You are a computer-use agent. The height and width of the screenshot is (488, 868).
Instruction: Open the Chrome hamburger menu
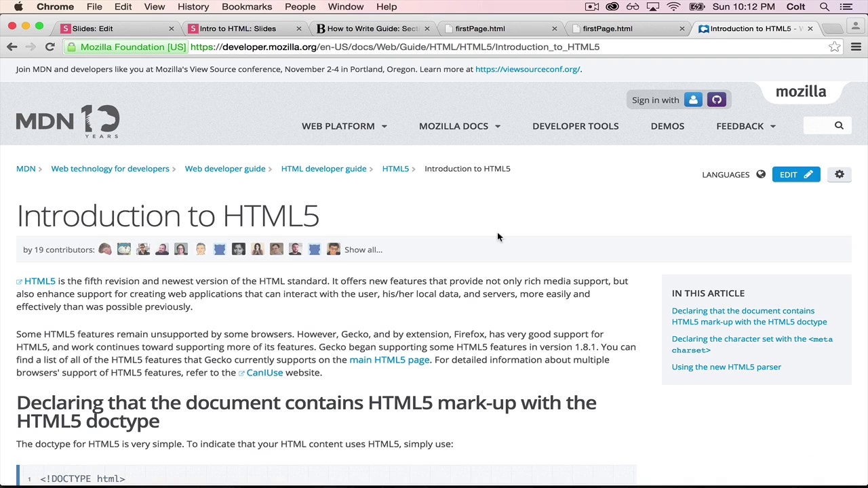point(856,47)
